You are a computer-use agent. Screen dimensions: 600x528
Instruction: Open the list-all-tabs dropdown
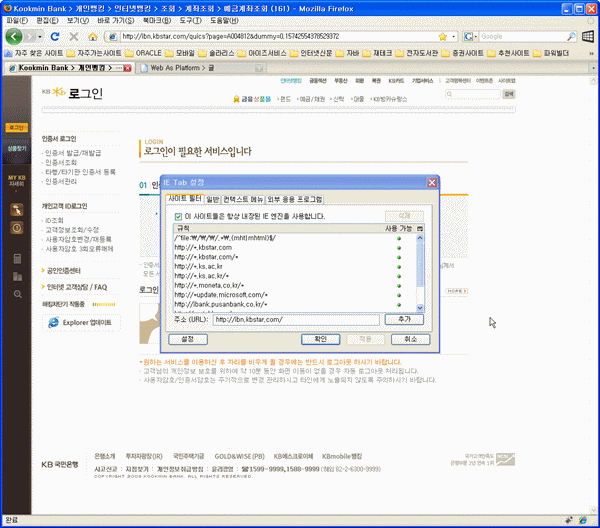click(593, 68)
